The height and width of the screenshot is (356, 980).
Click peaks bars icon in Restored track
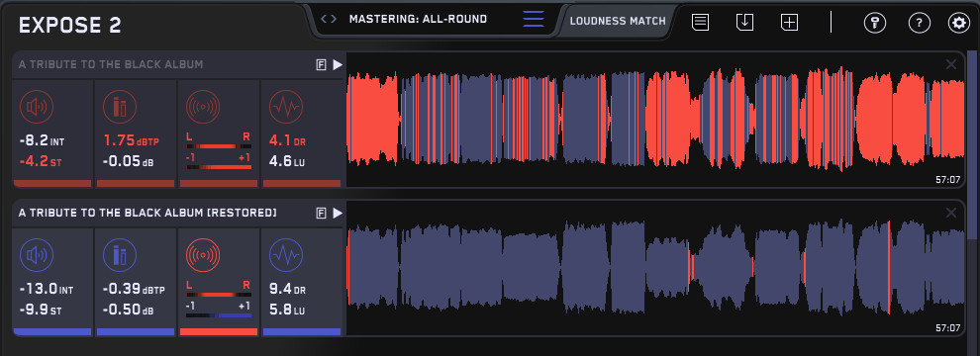click(x=120, y=255)
